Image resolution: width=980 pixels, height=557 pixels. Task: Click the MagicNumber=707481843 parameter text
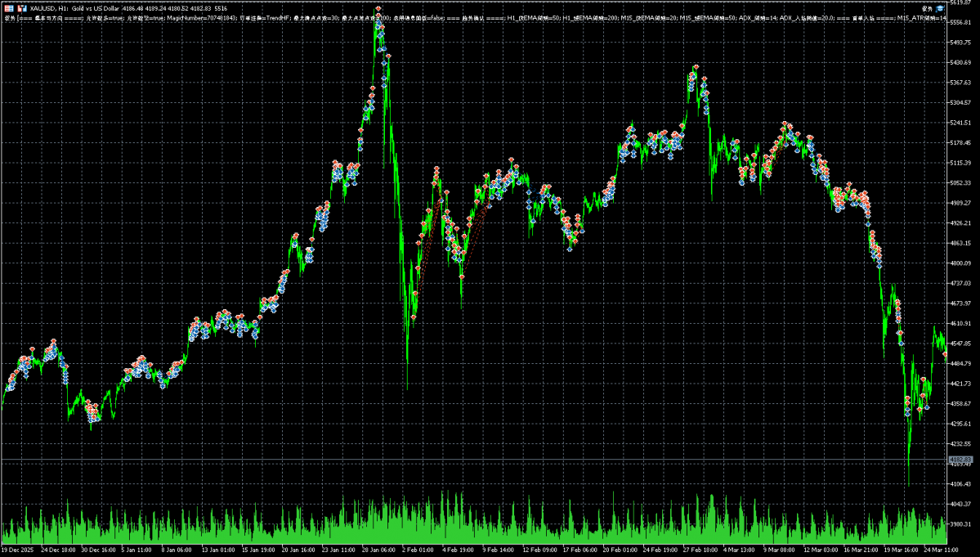pos(200,18)
